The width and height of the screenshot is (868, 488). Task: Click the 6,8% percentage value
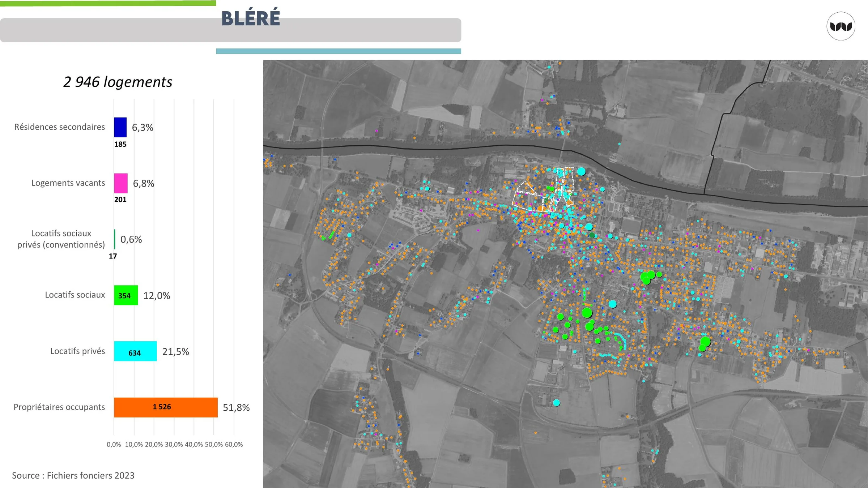(144, 184)
